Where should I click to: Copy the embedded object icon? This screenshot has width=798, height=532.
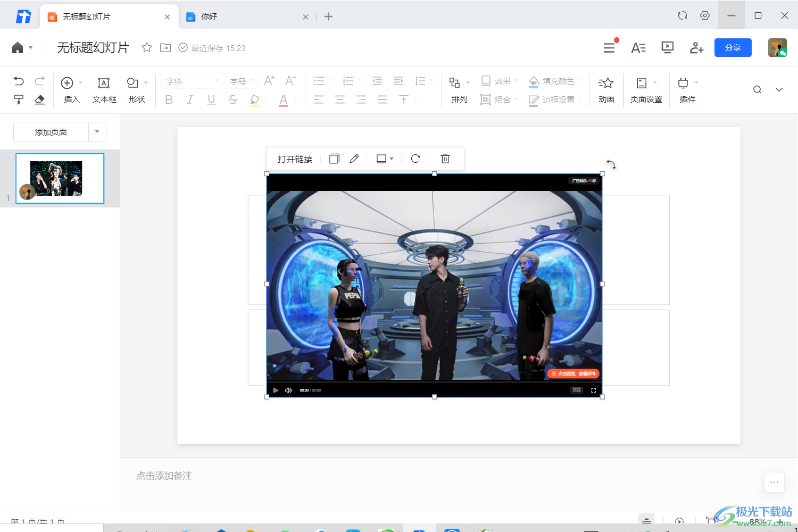click(334, 159)
